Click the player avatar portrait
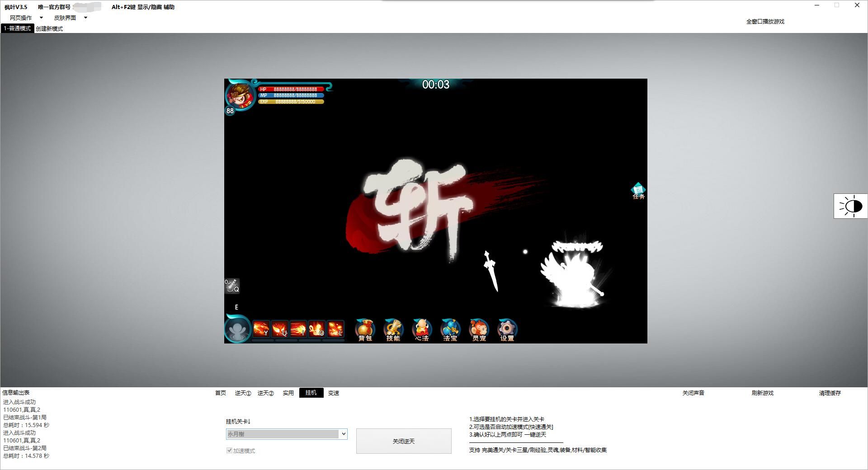868x470 pixels. click(x=240, y=95)
